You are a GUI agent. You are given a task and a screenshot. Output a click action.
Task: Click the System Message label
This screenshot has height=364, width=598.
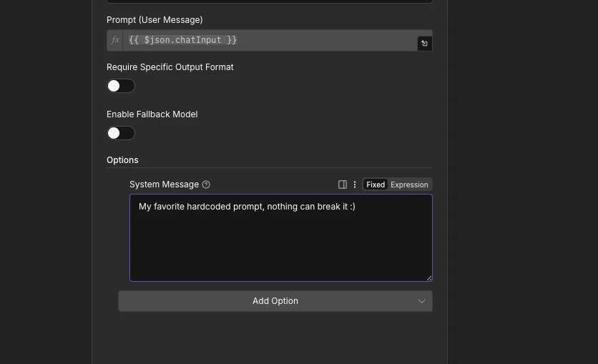[164, 185]
